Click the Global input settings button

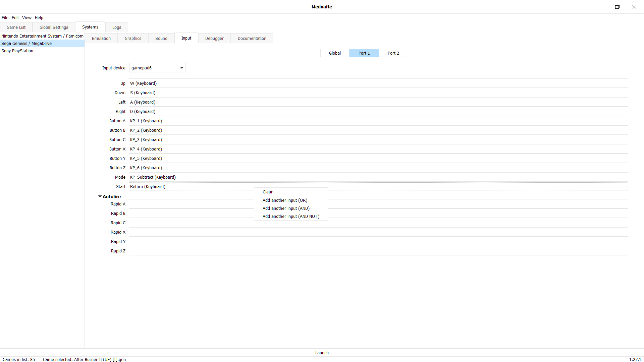pos(335,53)
